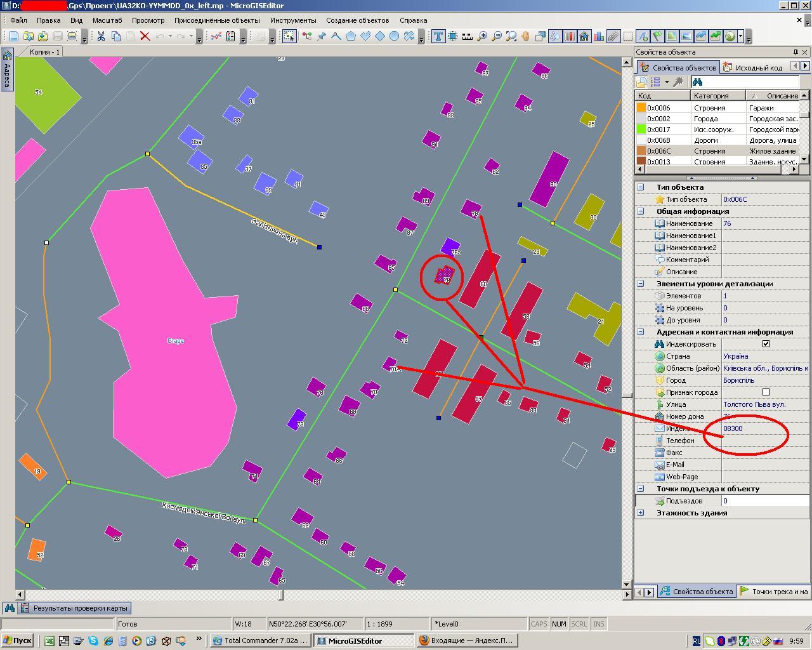Choose the object selection arrow tool
This screenshot has width=812, height=650.
point(289,36)
